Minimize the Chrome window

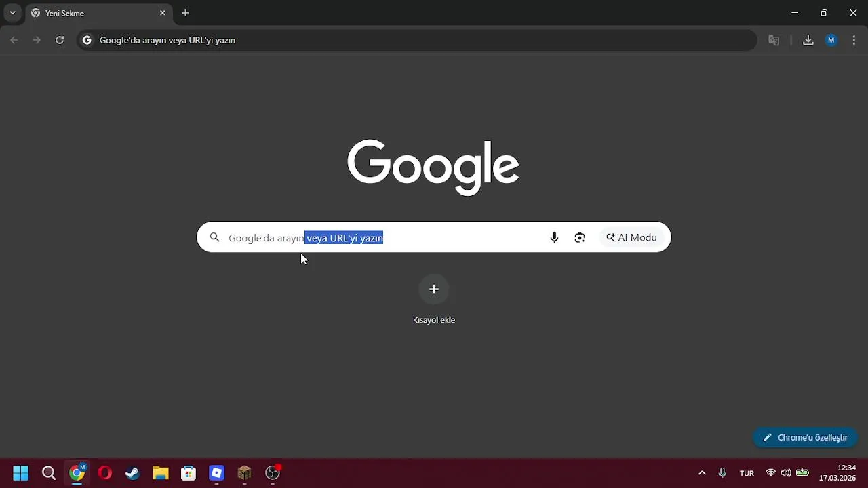(x=795, y=13)
